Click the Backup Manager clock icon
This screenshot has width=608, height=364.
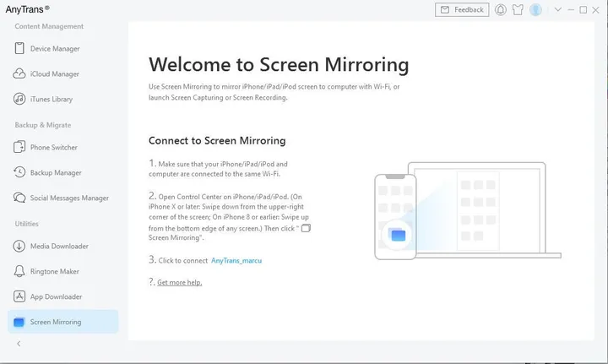[x=19, y=172]
